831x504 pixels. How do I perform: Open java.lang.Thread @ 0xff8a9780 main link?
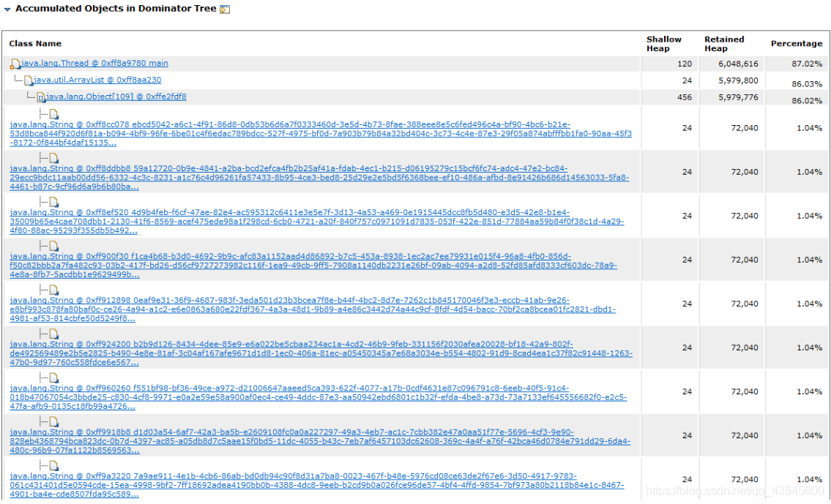pyautogui.click(x=95, y=63)
